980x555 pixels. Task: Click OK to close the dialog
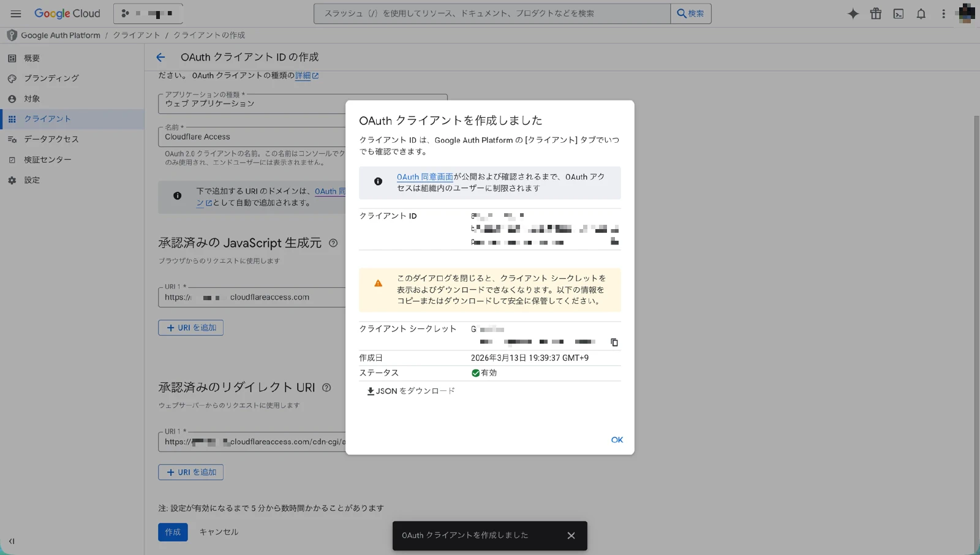pos(617,440)
